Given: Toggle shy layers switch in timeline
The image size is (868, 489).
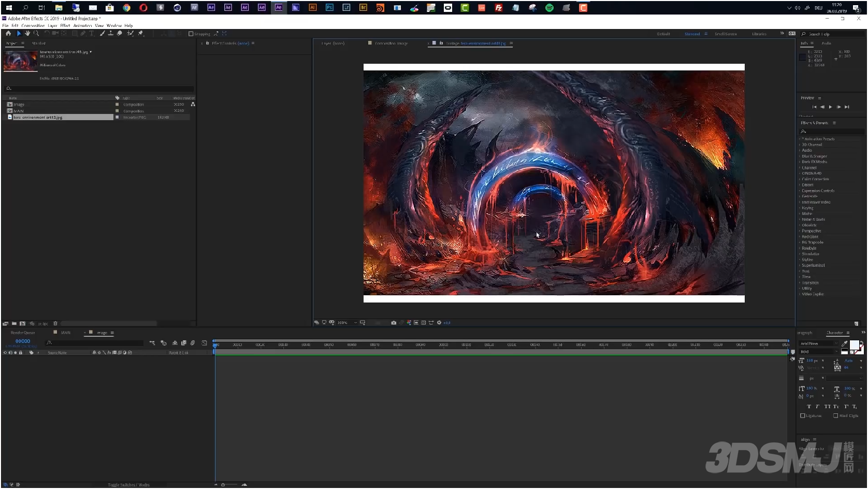Looking at the screenshot, I should click(175, 343).
